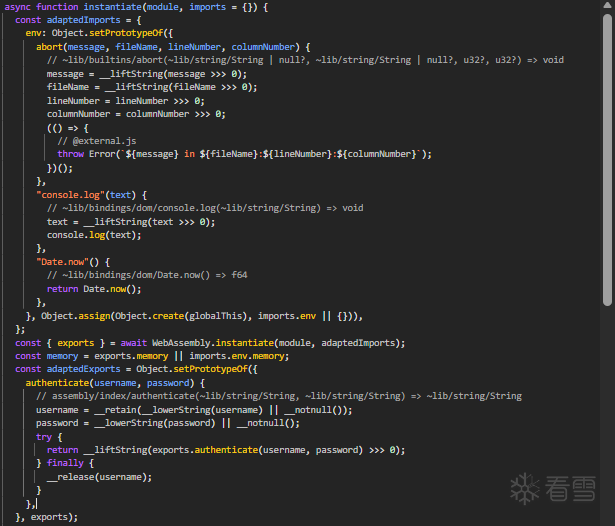This screenshot has height=526, width=615.
Task: Click 'adaptedImports' in the const declaration line
Action: click(84, 20)
